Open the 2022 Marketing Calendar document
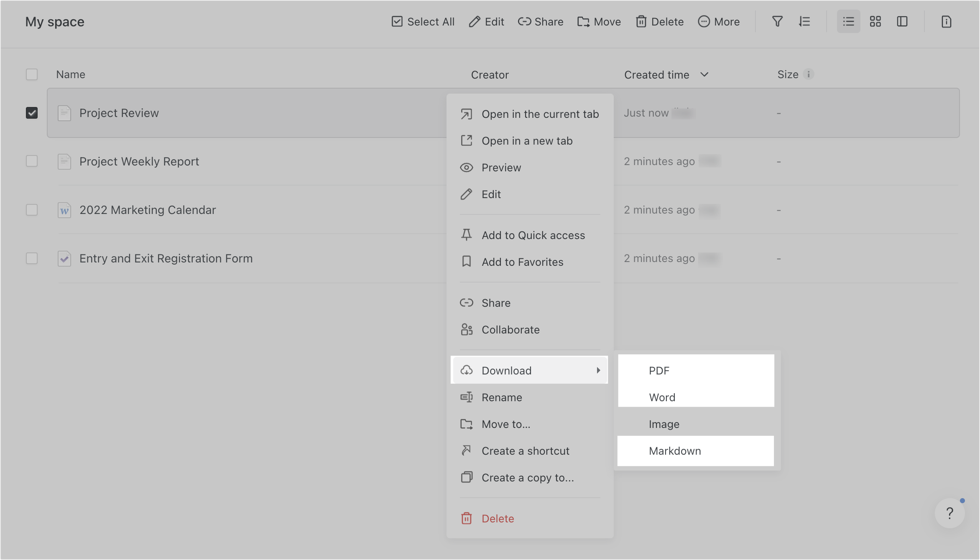 point(147,210)
